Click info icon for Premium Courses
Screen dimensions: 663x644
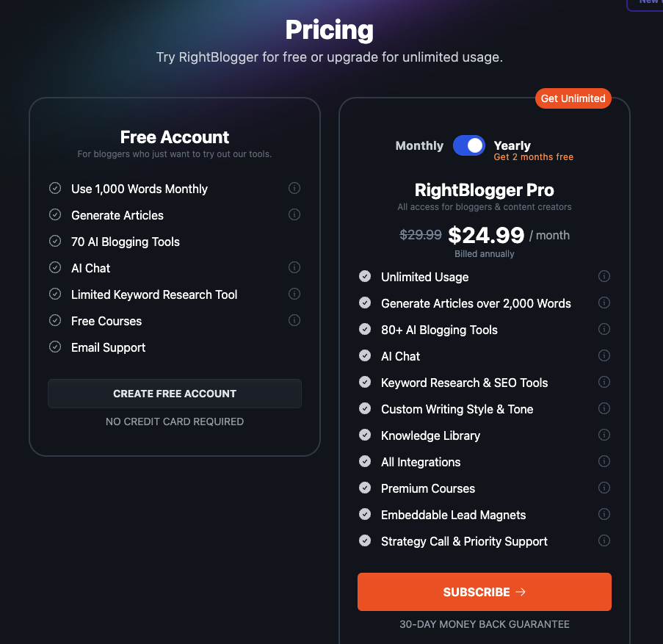click(604, 488)
